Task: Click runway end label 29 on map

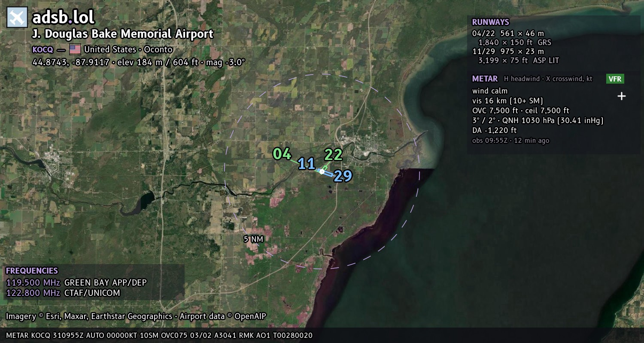Action: [x=343, y=176]
